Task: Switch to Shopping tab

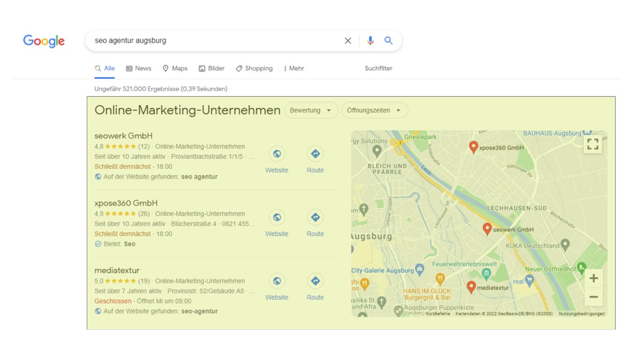Action: pyautogui.click(x=254, y=68)
